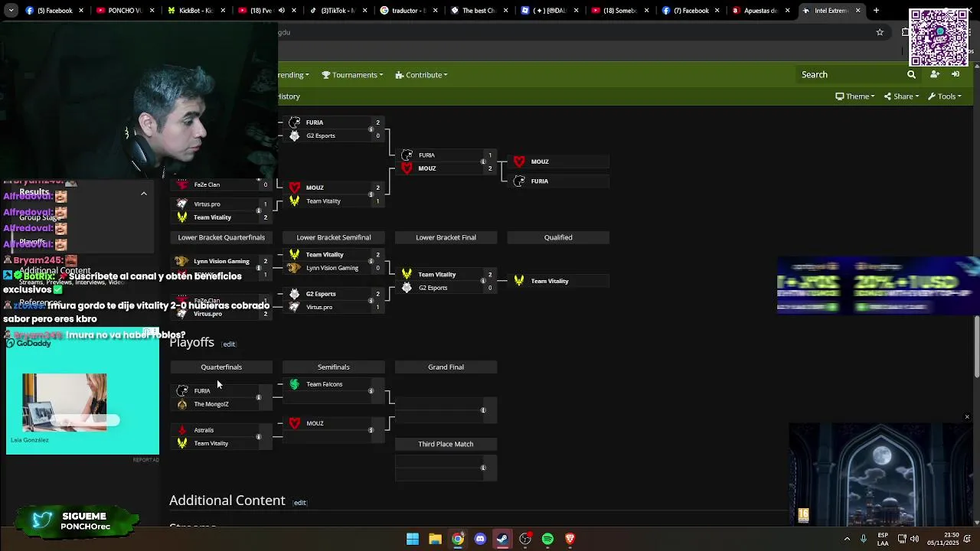The width and height of the screenshot is (980, 551).
Task: Click G2 Esports in Lower Bracket Final
Action: pyautogui.click(x=433, y=288)
